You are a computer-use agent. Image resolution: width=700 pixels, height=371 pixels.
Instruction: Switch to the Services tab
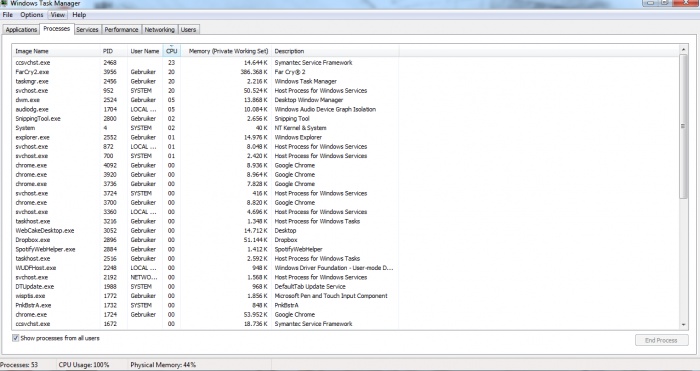[87, 30]
